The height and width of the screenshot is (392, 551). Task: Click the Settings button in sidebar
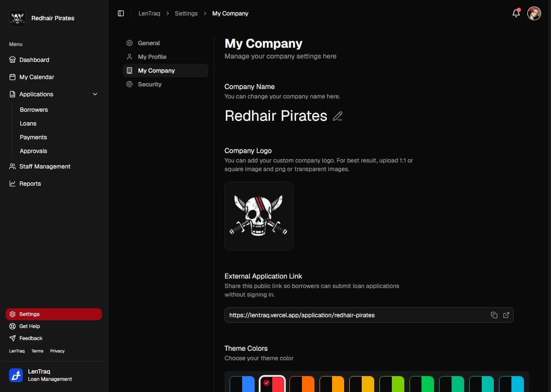(54, 314)
